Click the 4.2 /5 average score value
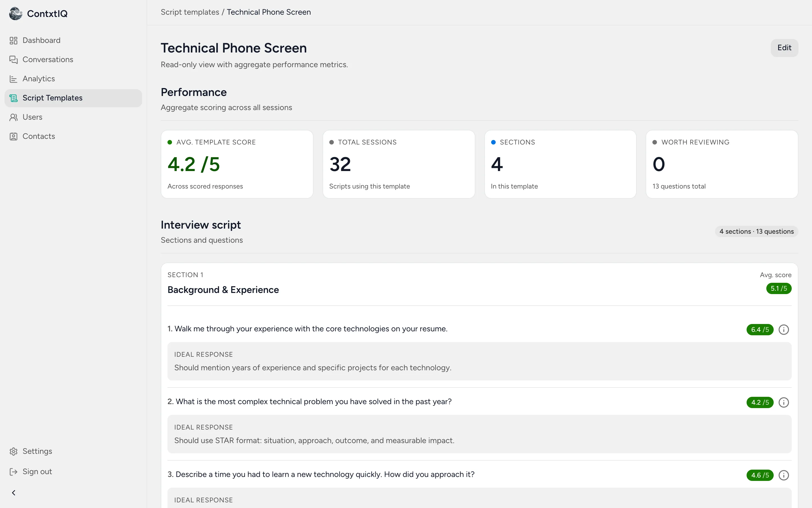Image resolution: width=812 pixels, height=508 pixels. pos(194,164)
